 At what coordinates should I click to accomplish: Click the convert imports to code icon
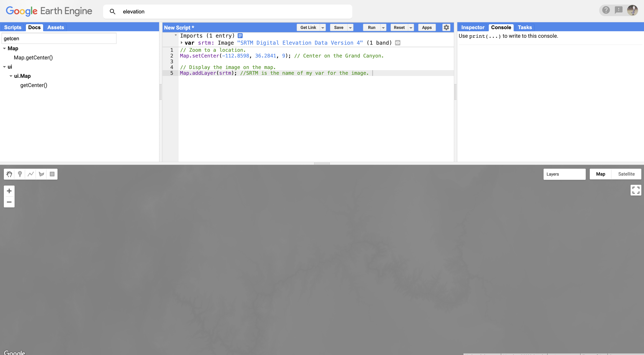tap(240, 36)
